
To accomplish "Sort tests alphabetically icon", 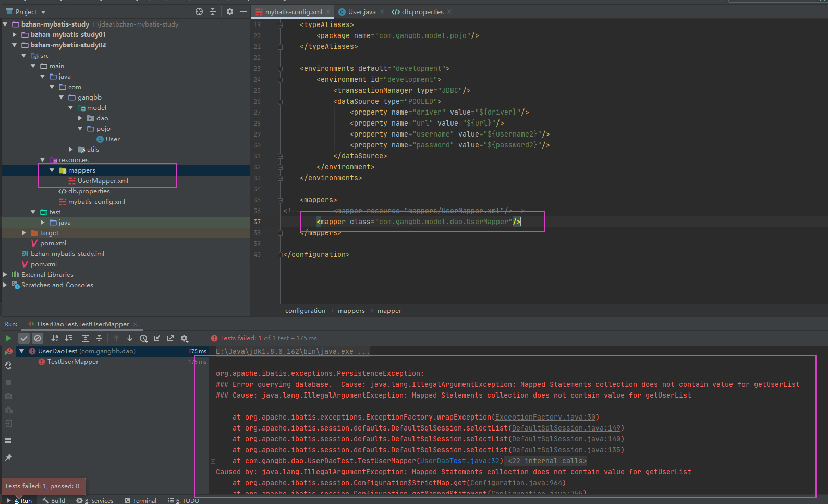I will point(55,338).
